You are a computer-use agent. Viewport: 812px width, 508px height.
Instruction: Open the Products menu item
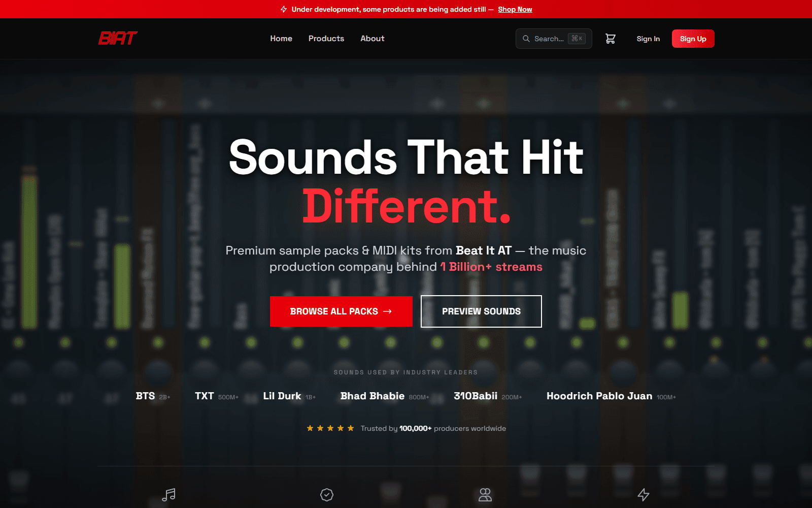pyautogui.click(x=326, y=39)
